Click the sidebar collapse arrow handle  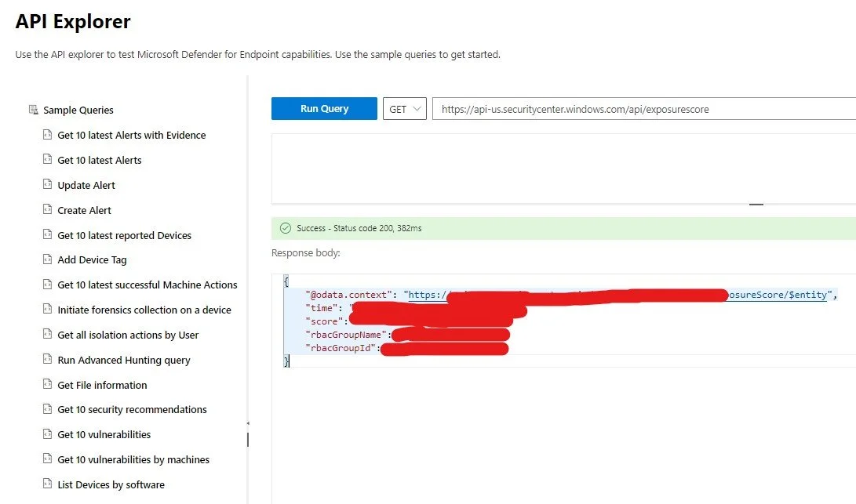tap(248, 423)
